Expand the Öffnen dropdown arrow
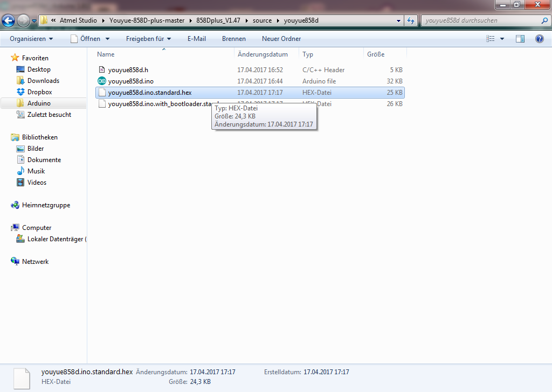This screenshot has height=392, width=552. [x=107, y=39]
